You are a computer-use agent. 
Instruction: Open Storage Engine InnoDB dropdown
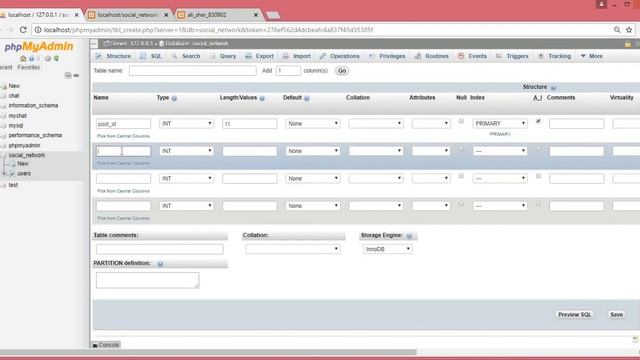388,249
